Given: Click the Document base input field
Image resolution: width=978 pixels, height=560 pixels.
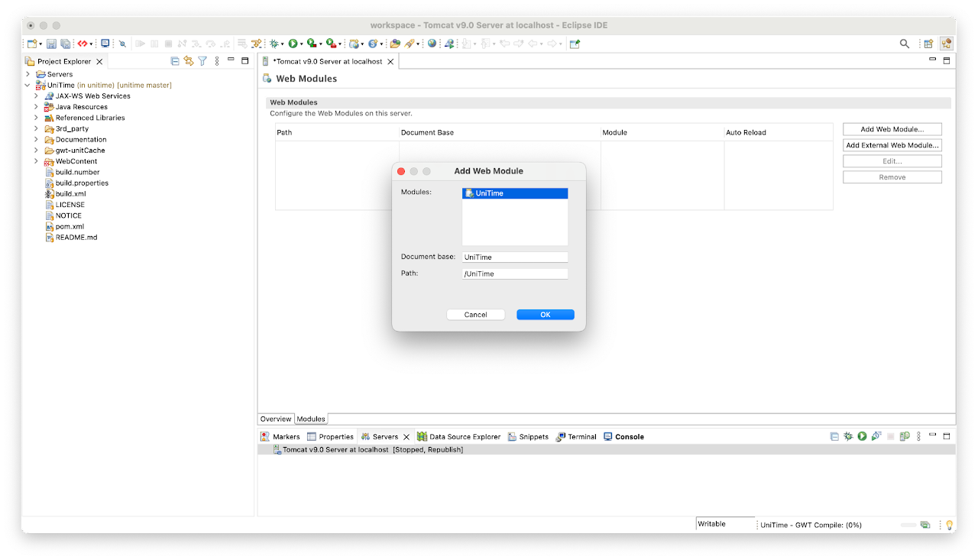Looking at the screenshot, I should pyautogui.click(x=515, y=257).
